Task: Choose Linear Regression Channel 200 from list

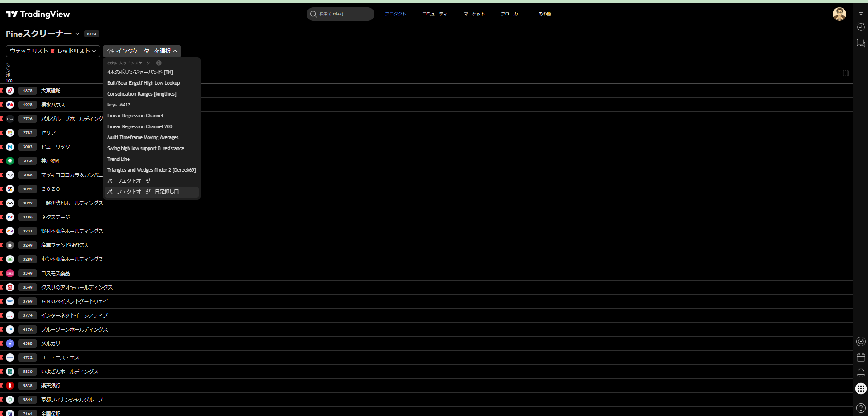Action: (x=152, y=126)
